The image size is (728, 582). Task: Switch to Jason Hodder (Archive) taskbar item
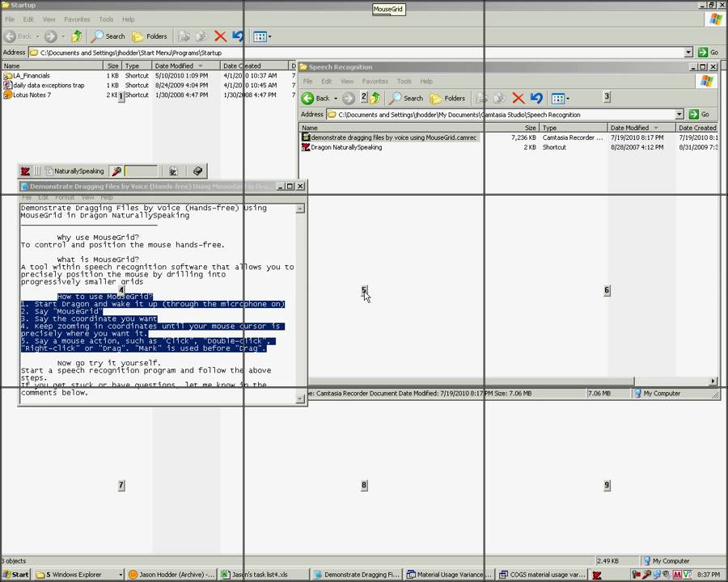pyautogui.click(x=171, y=575)
